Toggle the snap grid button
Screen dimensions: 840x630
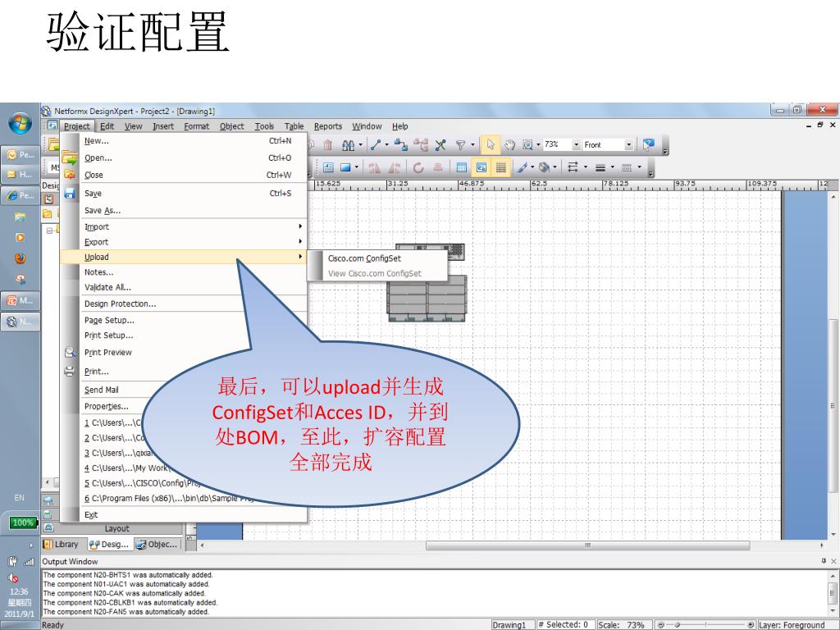[x=500, y=167]
